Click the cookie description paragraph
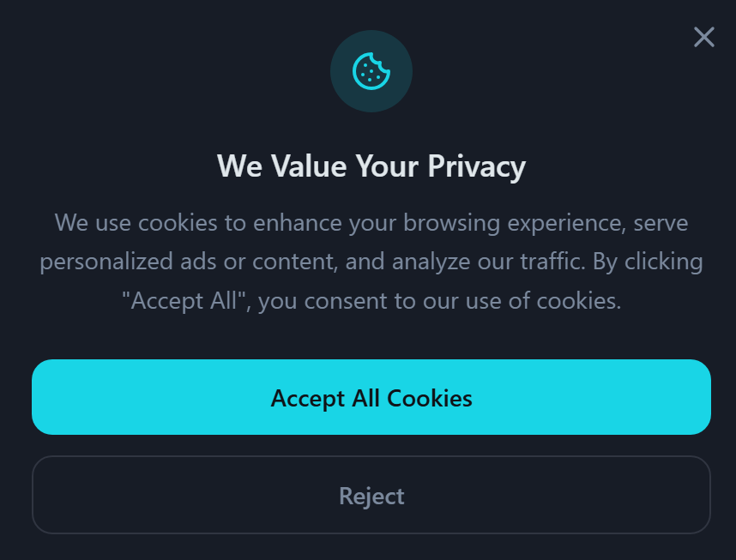This screenshot has width=736, height=560. click(x=371, y=262)
